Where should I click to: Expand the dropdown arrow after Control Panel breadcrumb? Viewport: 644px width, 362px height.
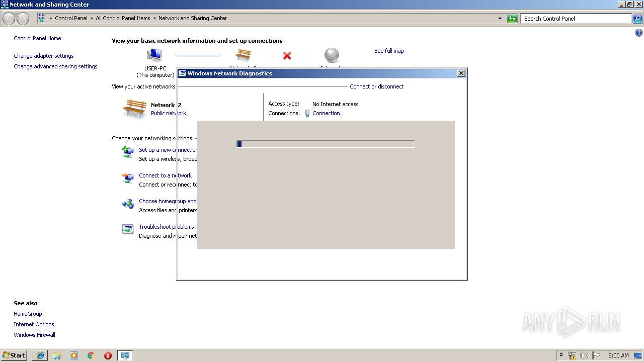pyautogui.click(x=92, y=19)
